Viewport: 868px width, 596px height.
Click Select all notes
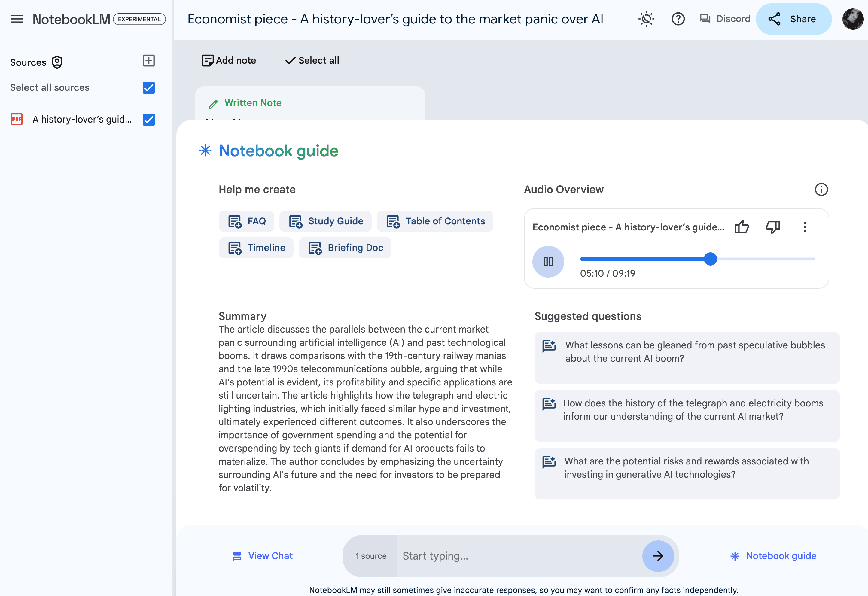[312, 60]
